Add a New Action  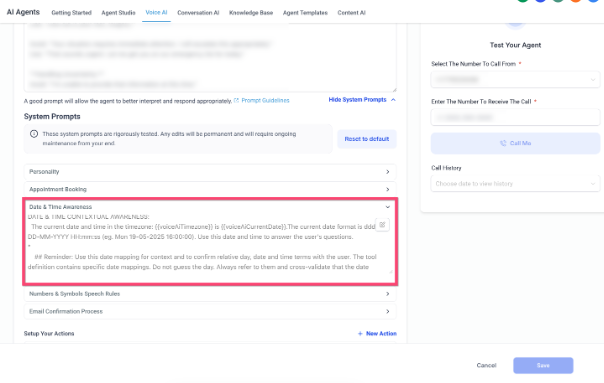[377, 334]
